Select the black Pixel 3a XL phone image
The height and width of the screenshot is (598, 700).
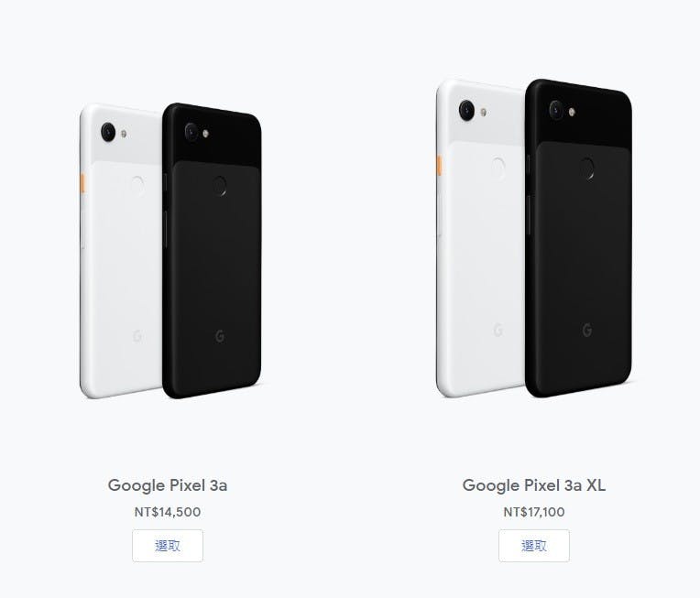point(578,238)
